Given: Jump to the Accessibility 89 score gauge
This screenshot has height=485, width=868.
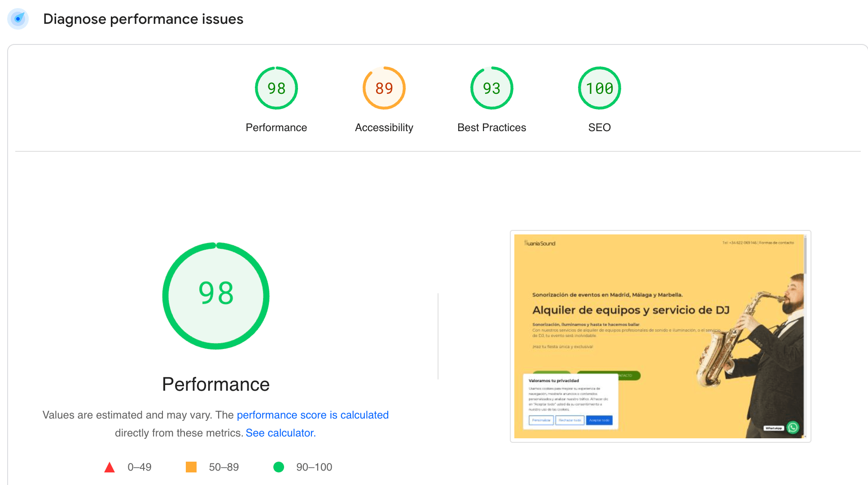Looking at the screenshot, I should (384, 88).
